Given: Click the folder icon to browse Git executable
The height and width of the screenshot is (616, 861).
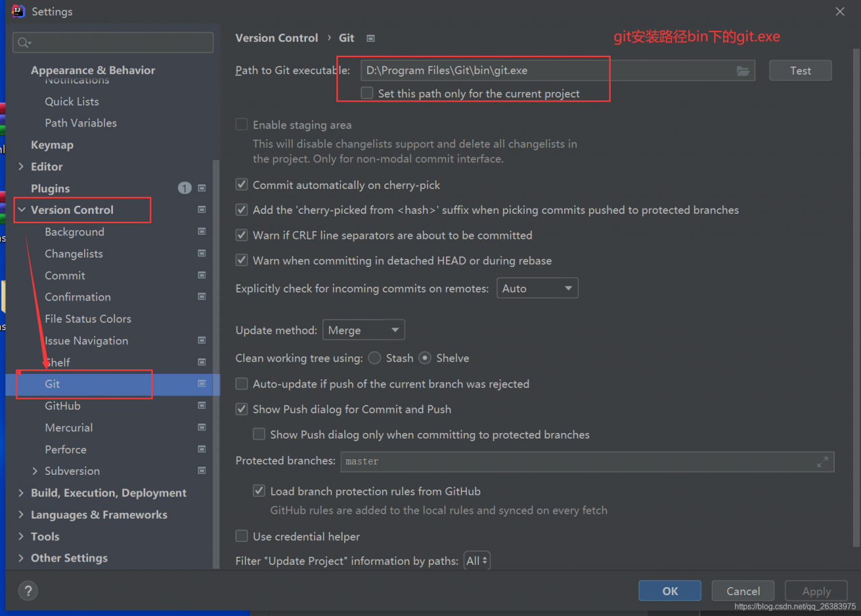Looking at the screenshot, I should (x=743, y=70).
